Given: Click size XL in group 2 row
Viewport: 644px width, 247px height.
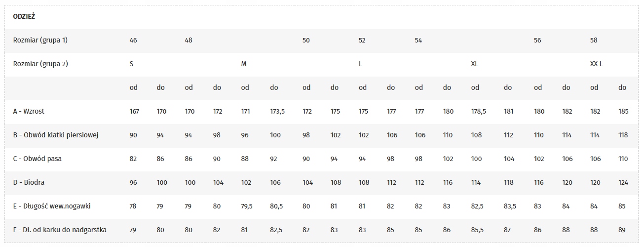Looking at the screenshot, I should coord(475,64).
